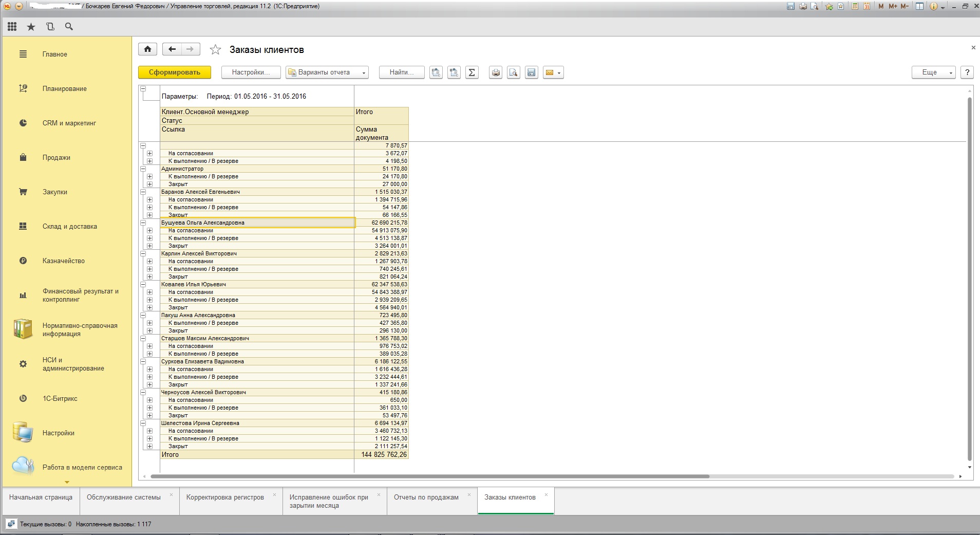Collapse Карлин Алексей Викторович group

(143, 253)
